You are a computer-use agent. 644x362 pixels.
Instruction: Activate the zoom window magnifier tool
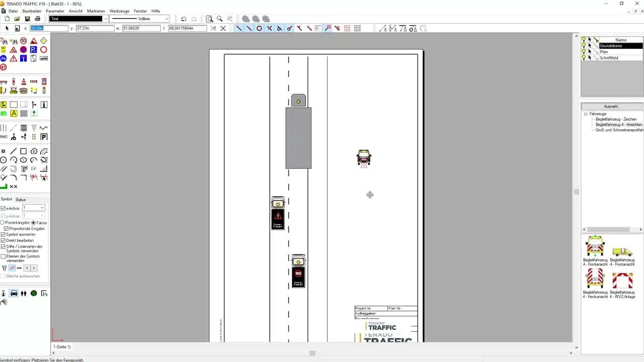[x=209, y=19]
